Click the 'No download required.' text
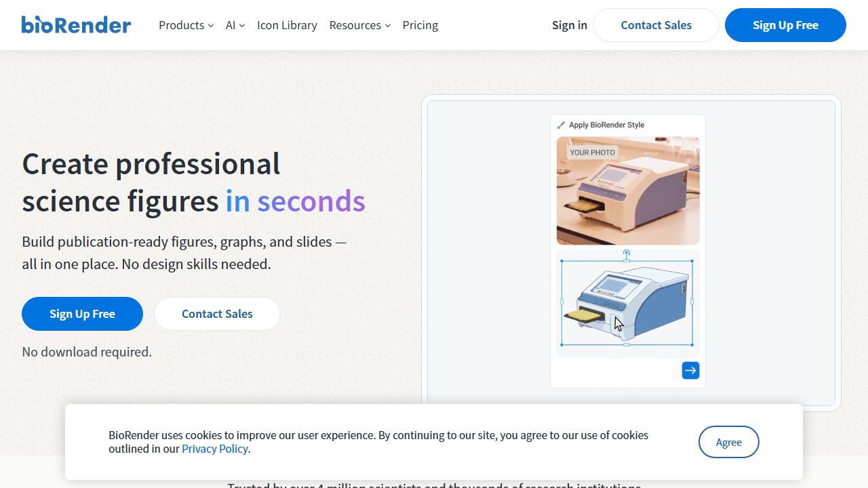 point(87,352)
